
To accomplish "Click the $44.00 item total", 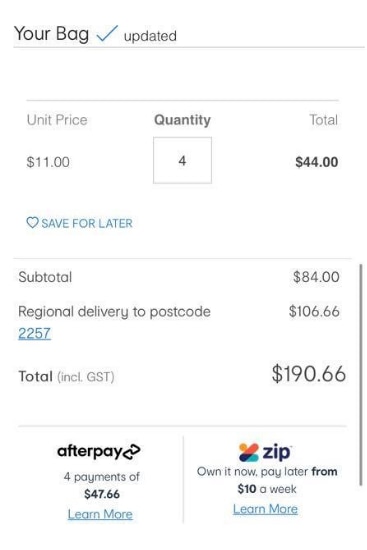I will 316,162.
